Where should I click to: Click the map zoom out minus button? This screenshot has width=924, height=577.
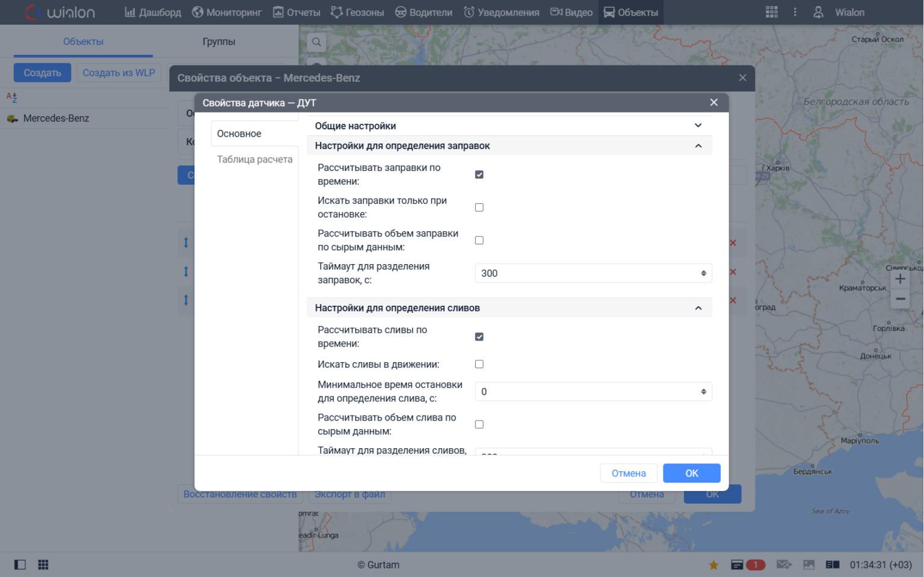900,299
